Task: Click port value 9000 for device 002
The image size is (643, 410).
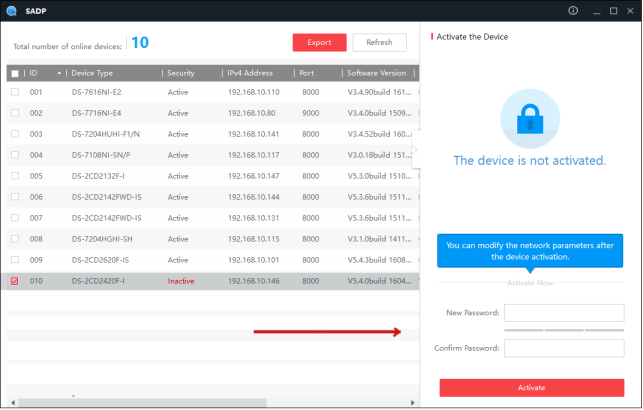Action: 310,113
